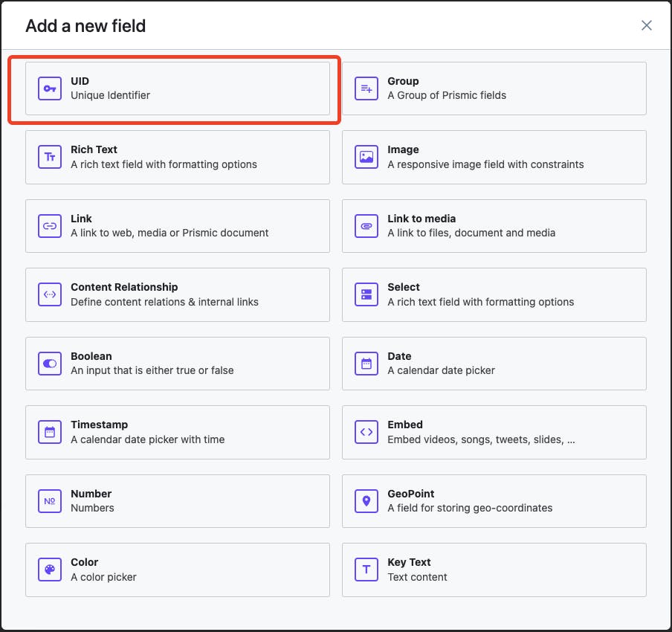Click the Number field icon

coord(49,501)
